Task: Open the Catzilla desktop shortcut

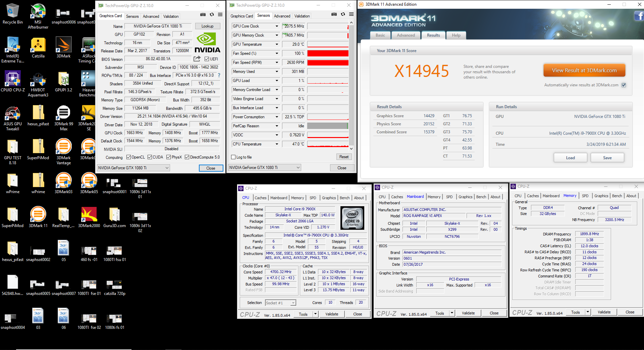Action: coord(38,47)
